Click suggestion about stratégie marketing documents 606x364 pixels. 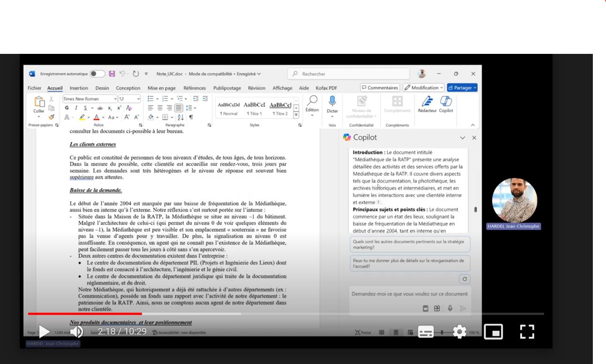point(410,244)
